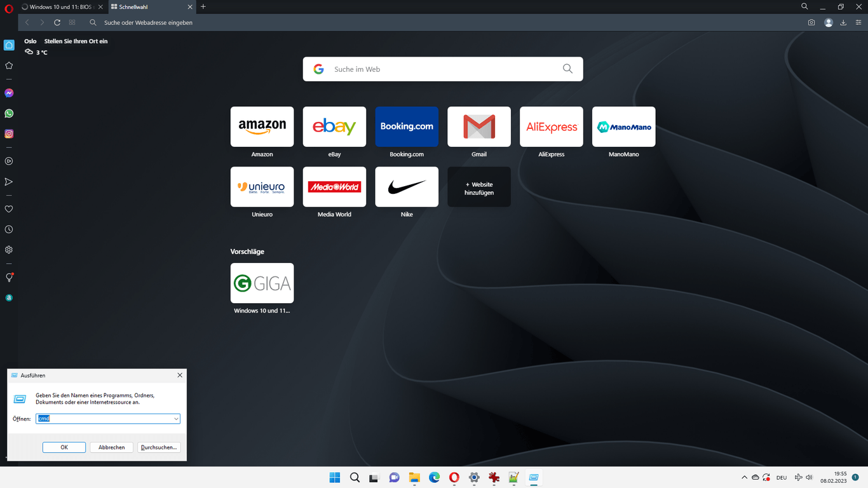Click Durchsuchen in the Ausführen dialog
This screenshot has height=488, width=868.
coord(159,447)
